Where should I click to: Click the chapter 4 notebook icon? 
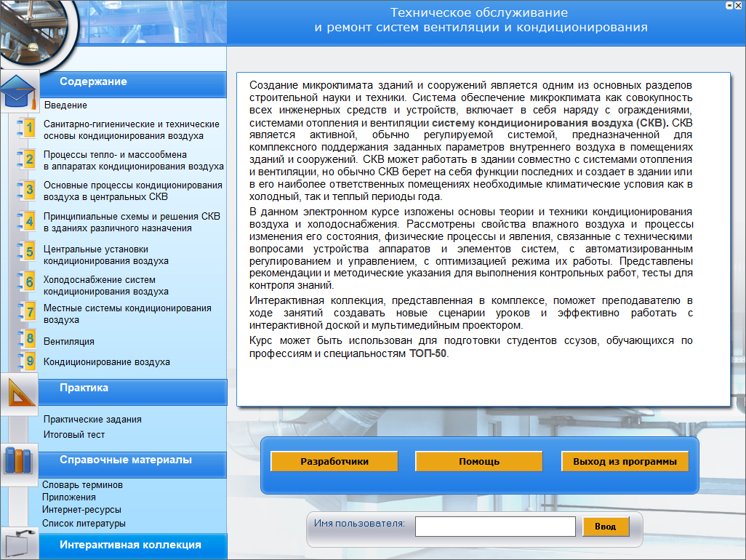click(28, 222)
